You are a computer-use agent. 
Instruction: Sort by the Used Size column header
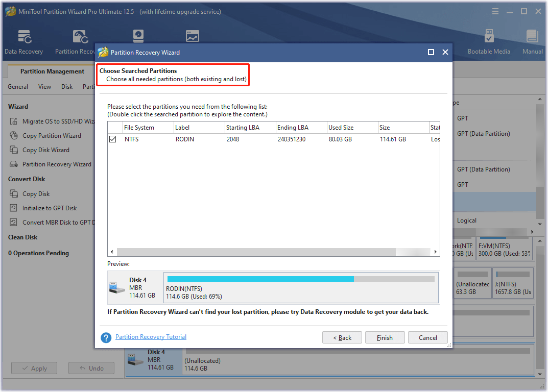[x=352, y=128]
